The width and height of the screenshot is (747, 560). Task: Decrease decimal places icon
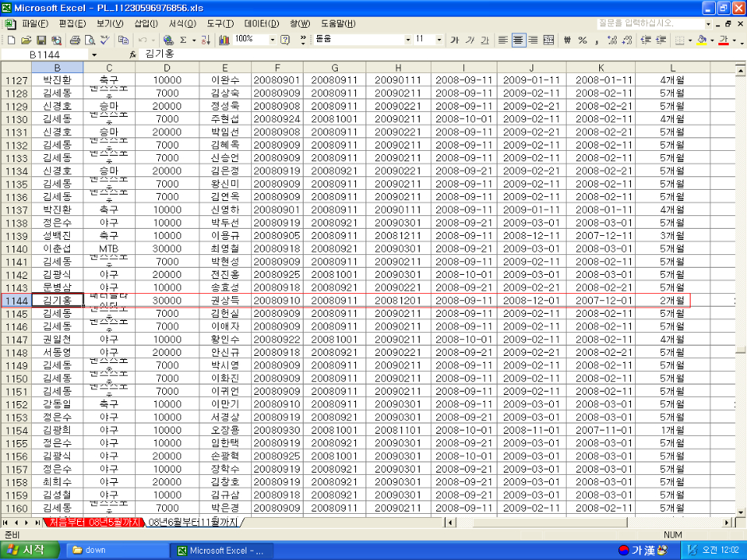point(627,40)
